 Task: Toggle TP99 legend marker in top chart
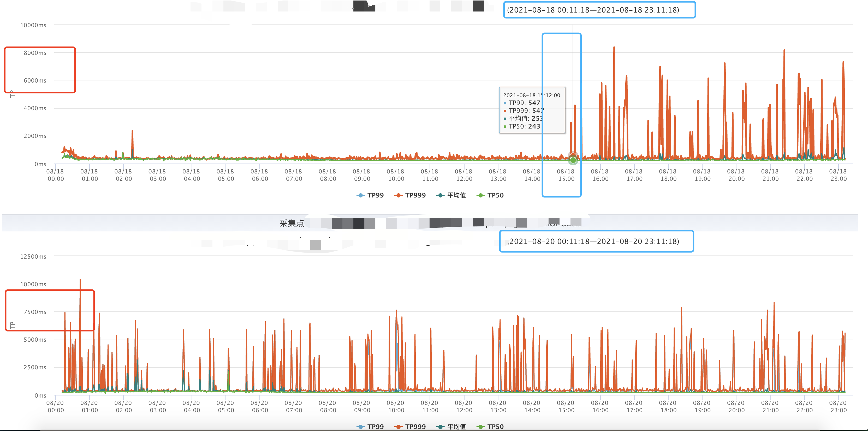361,195
